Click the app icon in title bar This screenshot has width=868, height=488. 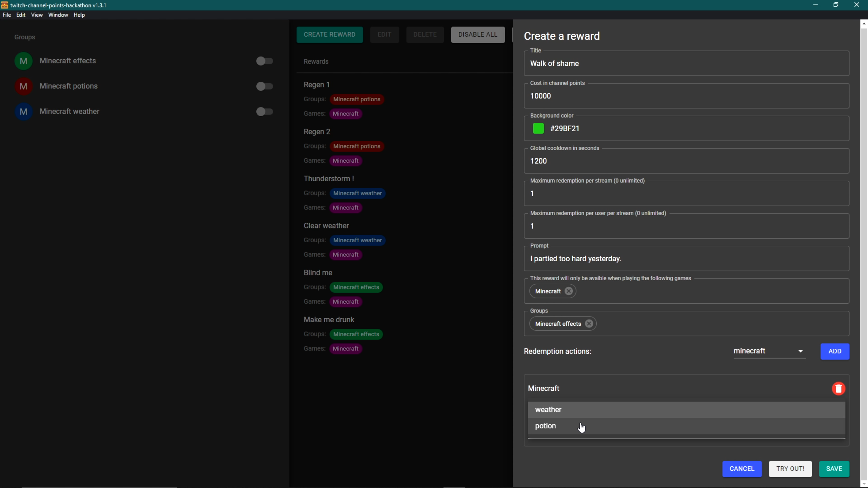point(4,5)
